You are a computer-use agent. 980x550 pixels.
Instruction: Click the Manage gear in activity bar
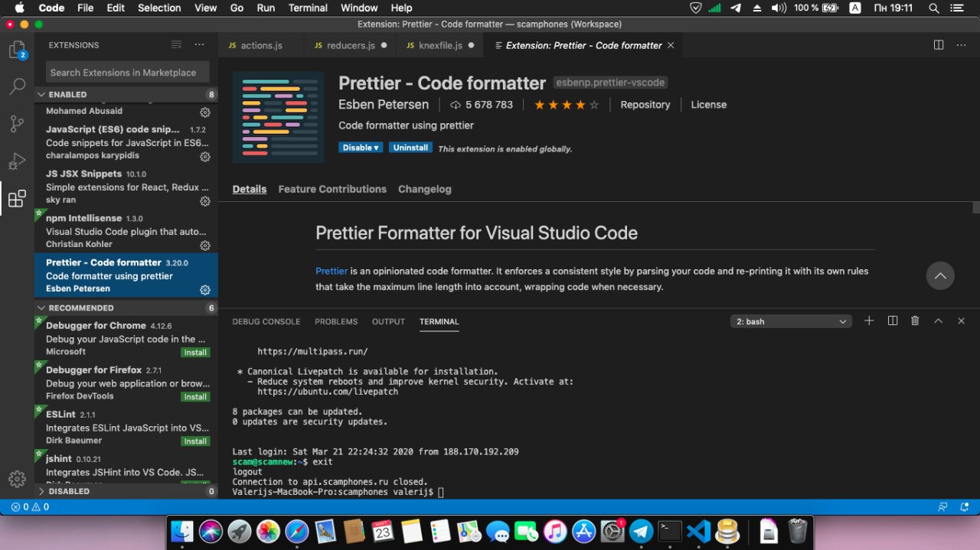point(17,479)
